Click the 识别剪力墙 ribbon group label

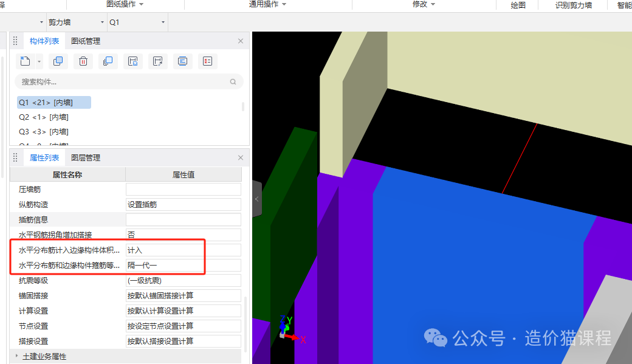(x=574, y=5)
